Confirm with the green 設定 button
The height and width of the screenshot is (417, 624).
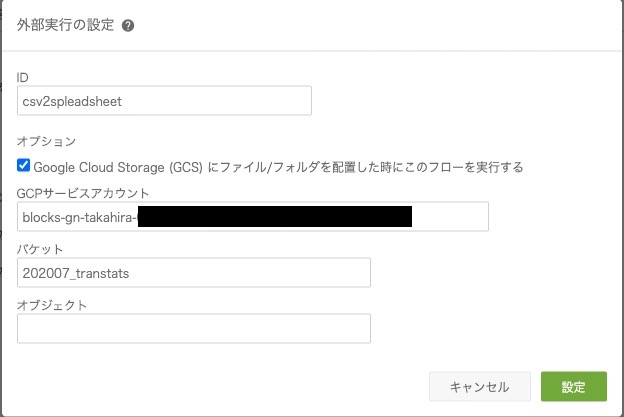(574, 386)
